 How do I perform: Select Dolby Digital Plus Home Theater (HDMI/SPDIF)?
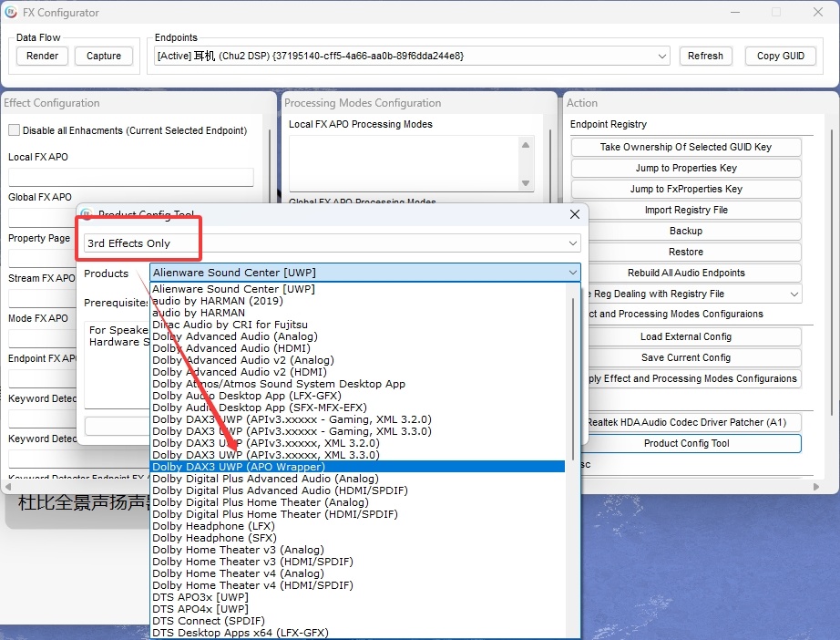[358, 514]
